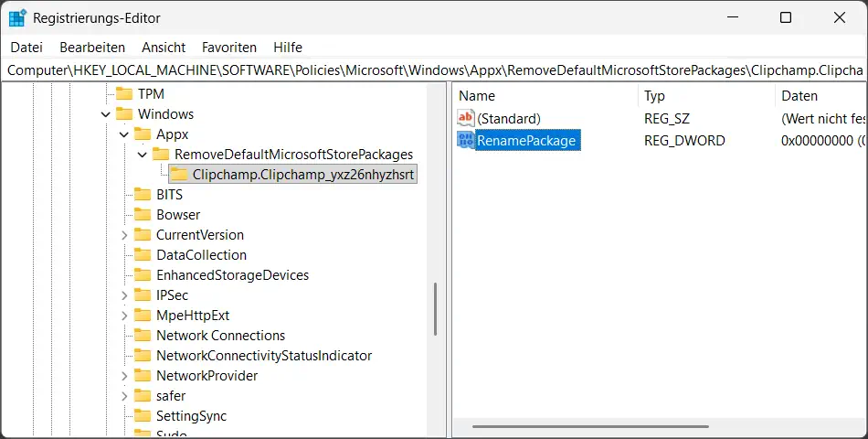Click the folder icon next to TPM
The image size is (868, 439).
click(x=123, y=94)
